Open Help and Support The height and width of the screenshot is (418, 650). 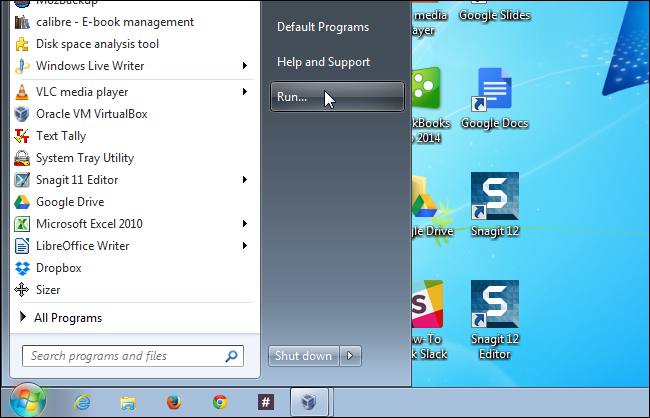point(323,62)
